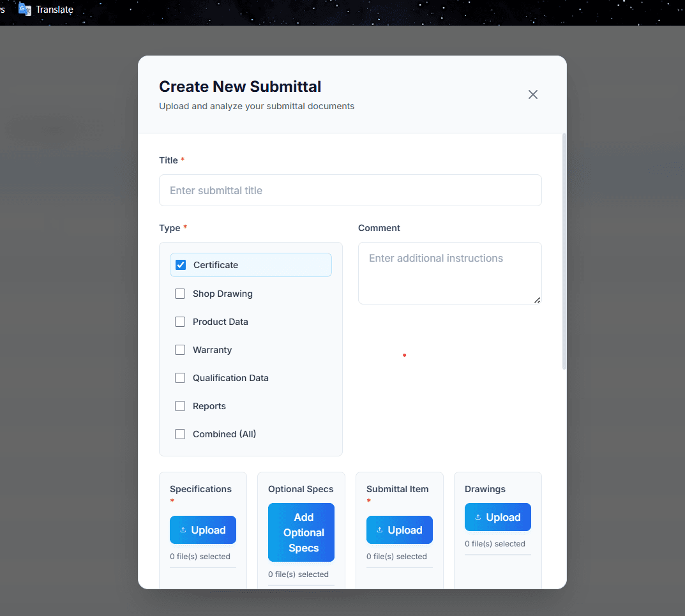Check the Warranty option
Image resolution: width=685 pixels, height=616 pixels.
(x=180, y=350)
